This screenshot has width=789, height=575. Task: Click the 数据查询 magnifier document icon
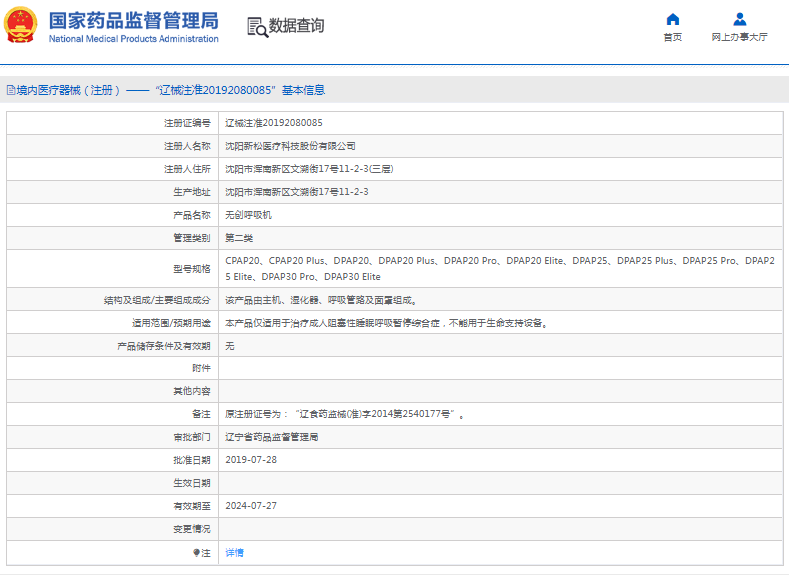(x=257, y=27)
